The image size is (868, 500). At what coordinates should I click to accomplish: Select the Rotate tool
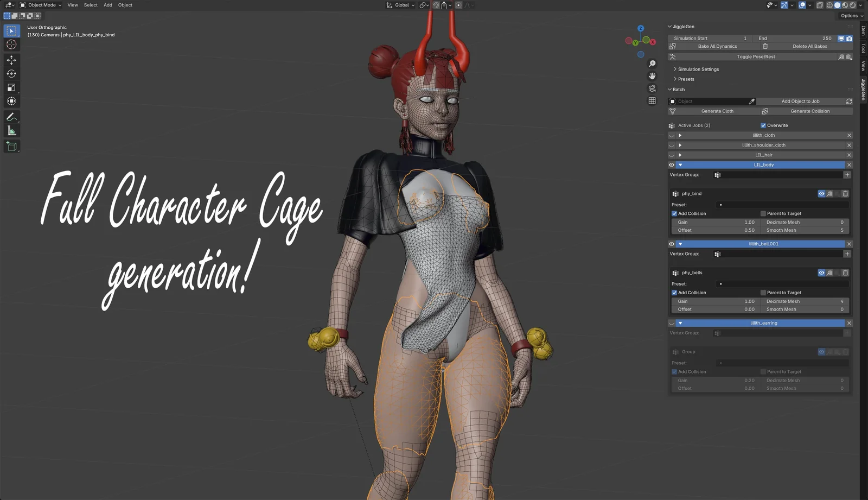(x=11, y=73)
